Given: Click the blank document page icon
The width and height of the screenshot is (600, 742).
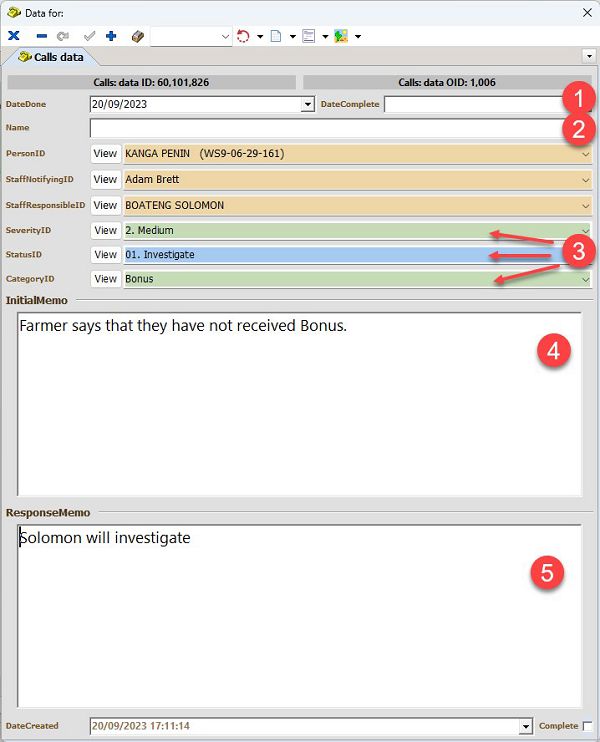Looking at the screenshot, I should tap(276, 36).
